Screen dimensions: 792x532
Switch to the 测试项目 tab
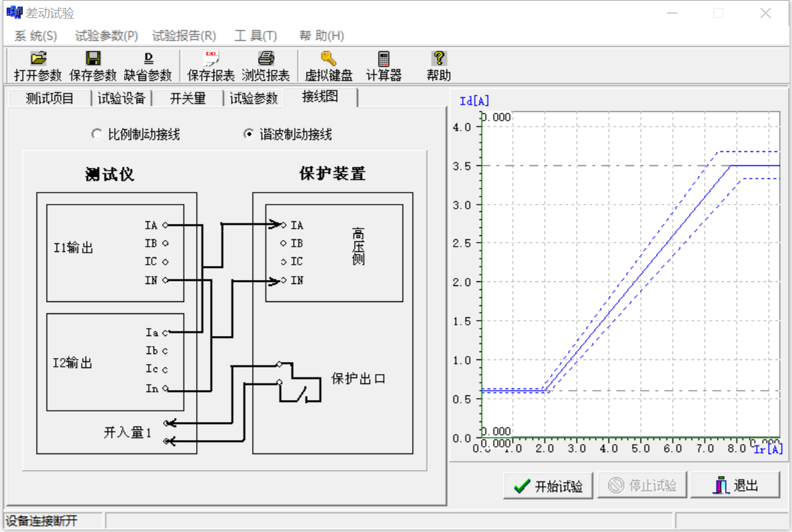pos(49,97)
